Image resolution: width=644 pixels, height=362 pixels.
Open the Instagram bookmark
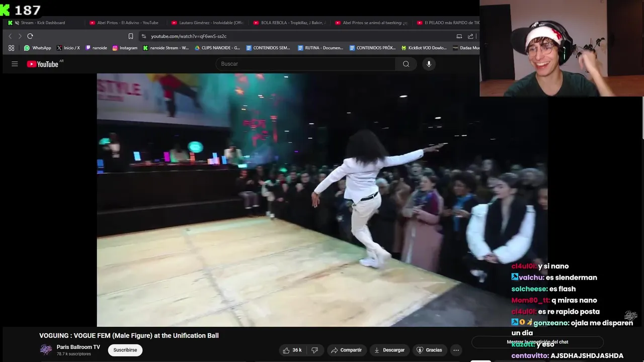pos(125,48)
